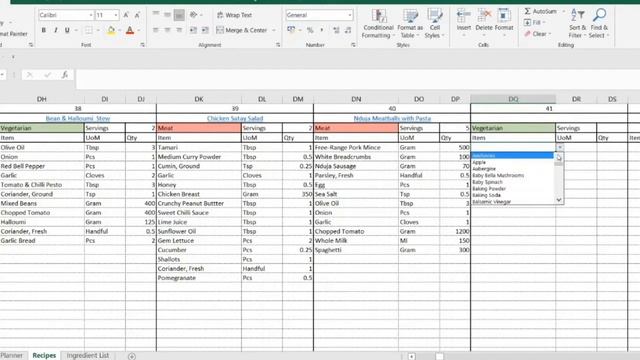Open the Font dialog launcher
This screenshot has width=640, height=360.
[x=142, y=45]
